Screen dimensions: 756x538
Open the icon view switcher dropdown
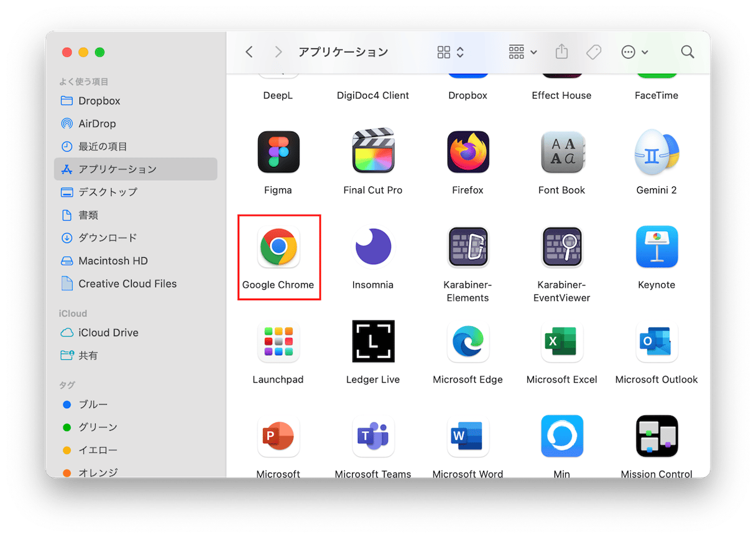point(451,52)
